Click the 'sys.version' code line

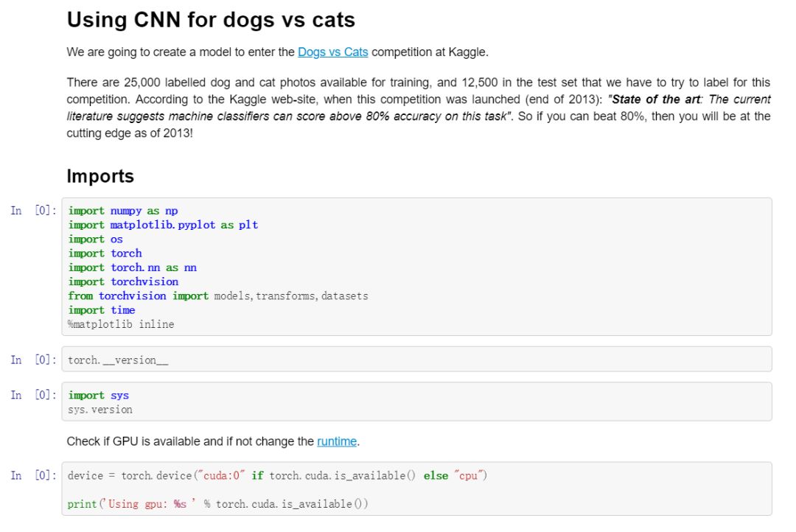pos(100,409)
